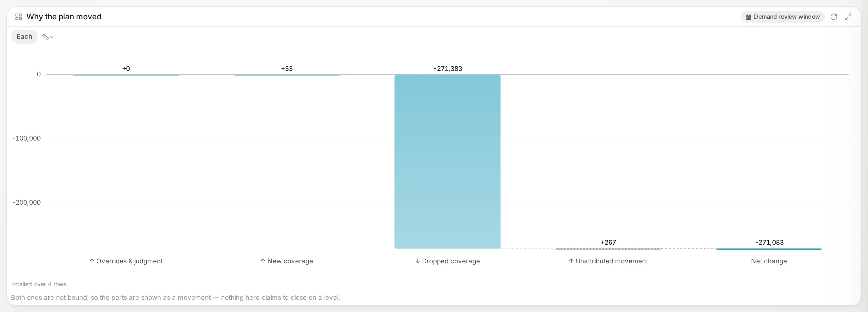Open the Demand review window selector
Image resolution: width=868 pixels, height=312 pixels.
[x=782, y=17]
